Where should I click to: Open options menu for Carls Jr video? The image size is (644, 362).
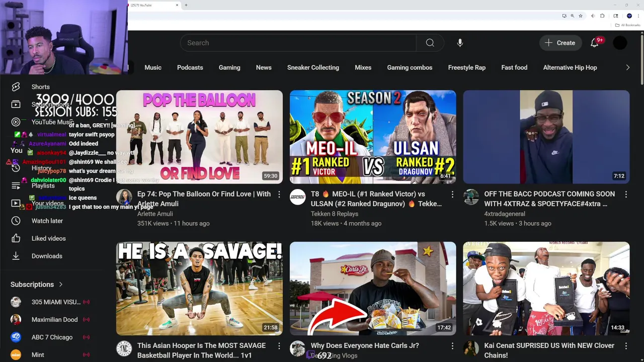click(452, 346)
